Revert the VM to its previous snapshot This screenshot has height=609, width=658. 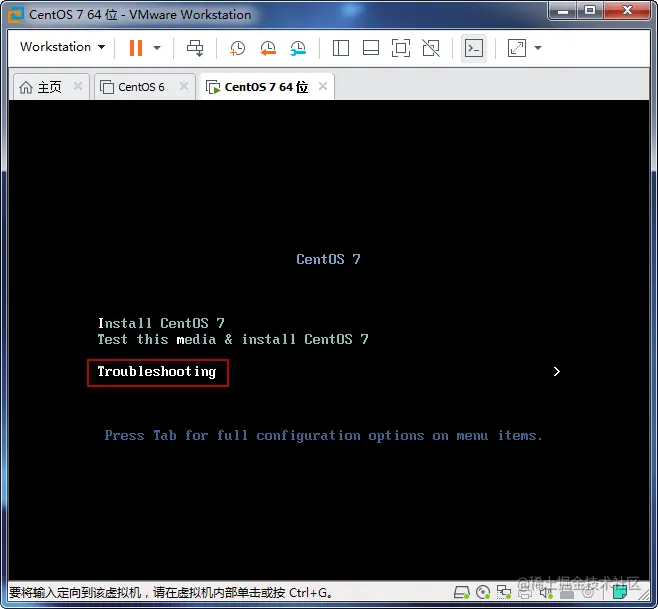pos(268,48)
